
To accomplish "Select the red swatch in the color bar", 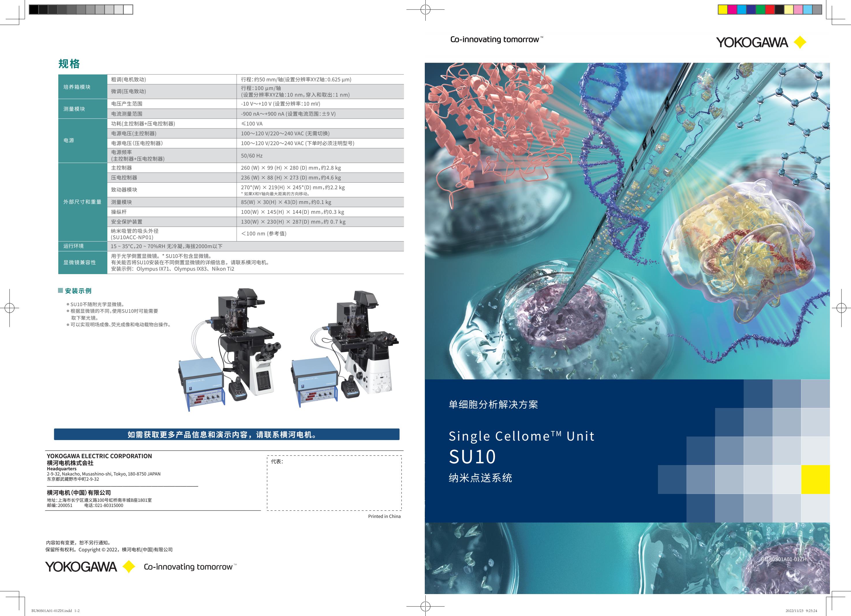I will coord(770,10).
